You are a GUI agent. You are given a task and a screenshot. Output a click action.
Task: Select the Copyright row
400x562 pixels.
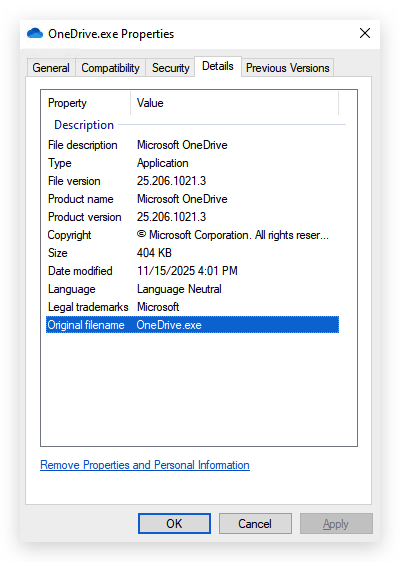point(192,235)
